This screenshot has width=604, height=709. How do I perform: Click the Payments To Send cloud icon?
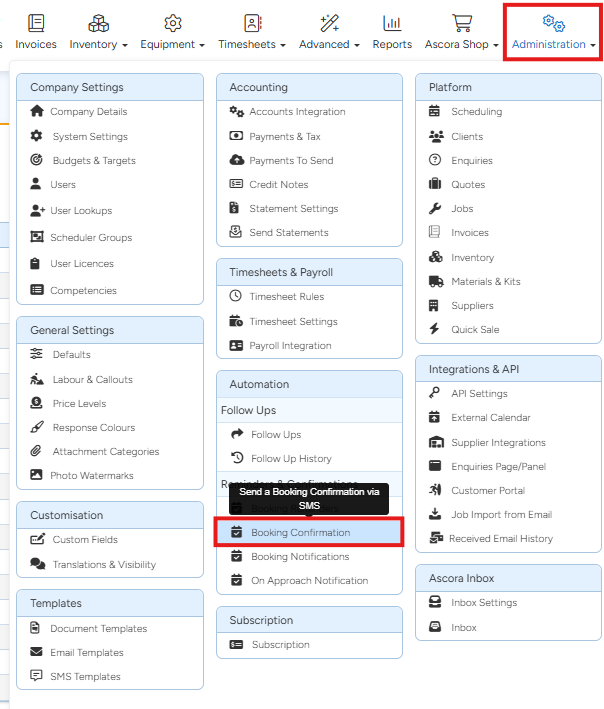click(x=236, y=160)
